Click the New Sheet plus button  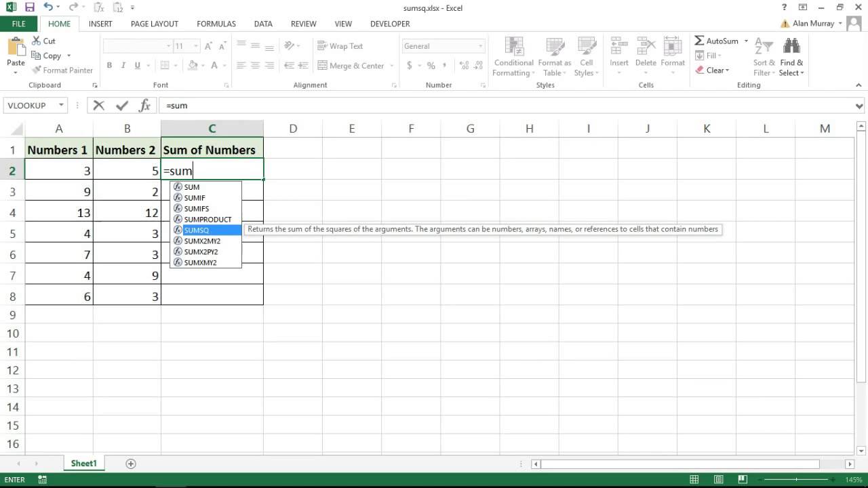[x=130, y=463]
